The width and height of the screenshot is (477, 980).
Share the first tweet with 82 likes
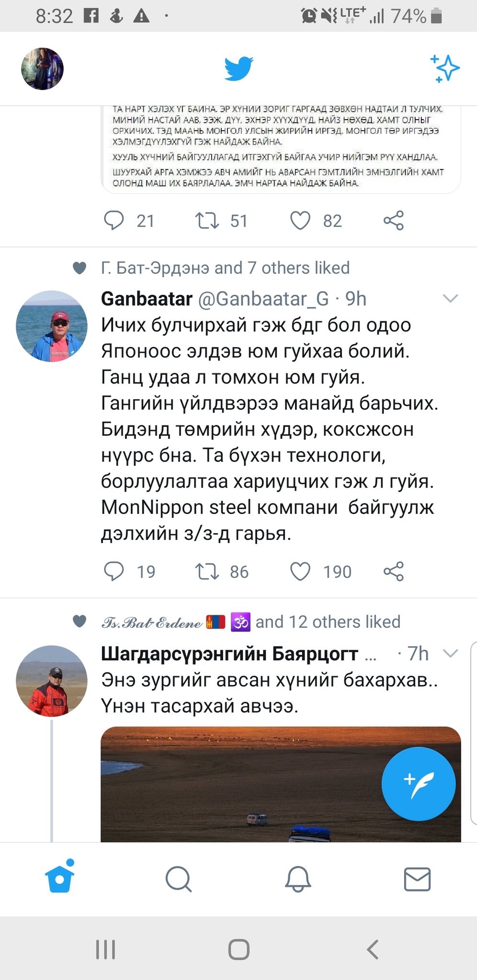pos(394,221)
